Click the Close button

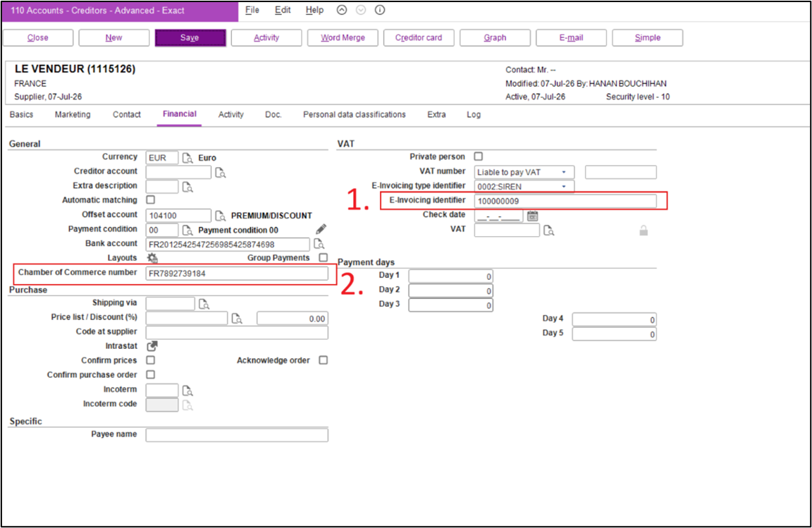pyautogui.click(x=38, y=38)
